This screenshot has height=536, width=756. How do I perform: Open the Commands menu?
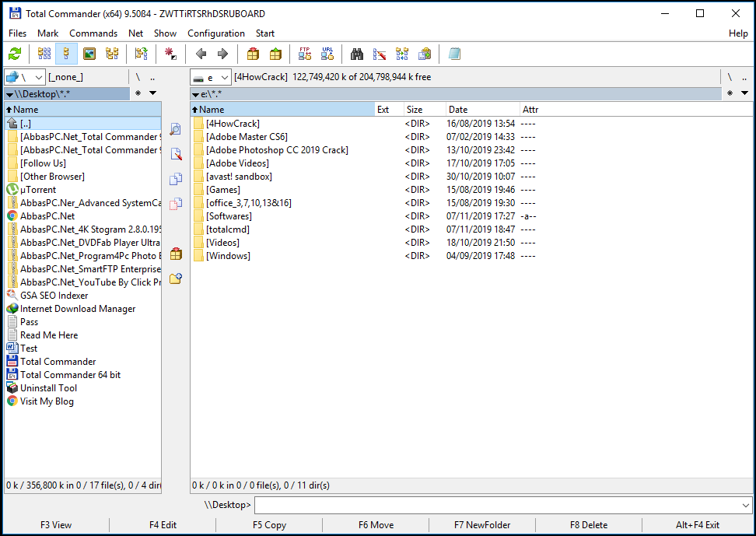point(93,33)
